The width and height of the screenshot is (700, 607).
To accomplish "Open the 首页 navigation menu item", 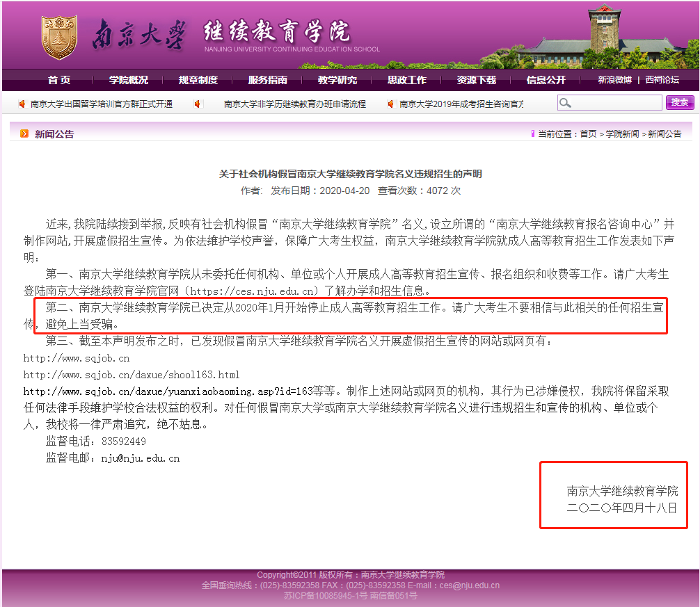I will pos(59,80).
